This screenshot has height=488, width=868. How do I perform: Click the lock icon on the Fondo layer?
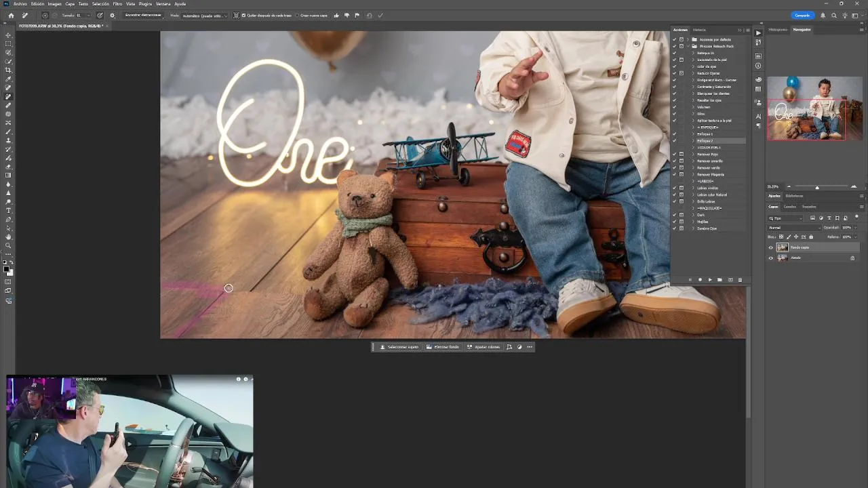(852, 258)
